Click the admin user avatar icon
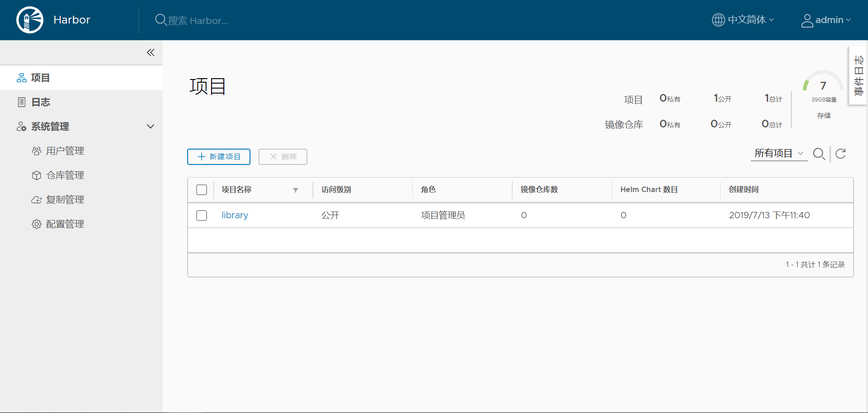 (x=807, y=20)
